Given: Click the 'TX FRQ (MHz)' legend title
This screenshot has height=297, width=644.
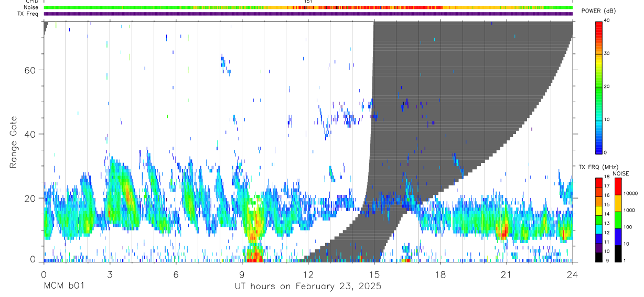Looking at the screenshot, I should coord(599,167).
